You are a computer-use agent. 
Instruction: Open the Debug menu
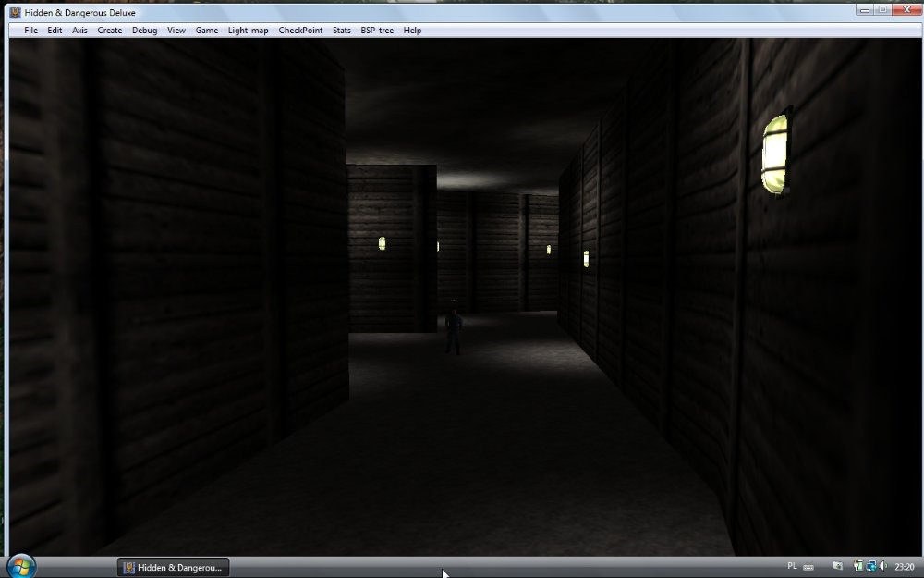pyautogui.click(x=144, y=31)
